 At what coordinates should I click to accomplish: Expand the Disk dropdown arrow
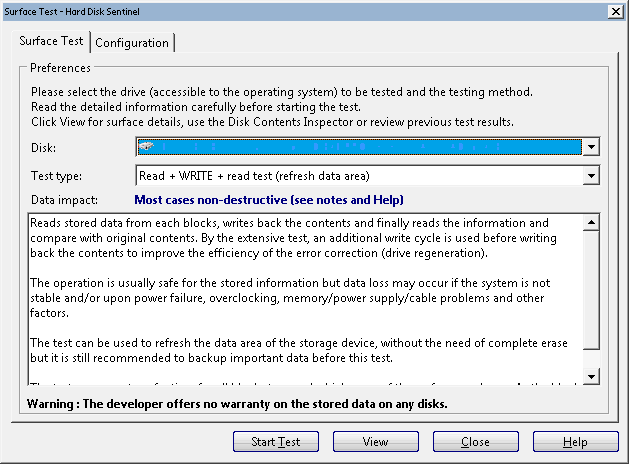pos(591,147)
